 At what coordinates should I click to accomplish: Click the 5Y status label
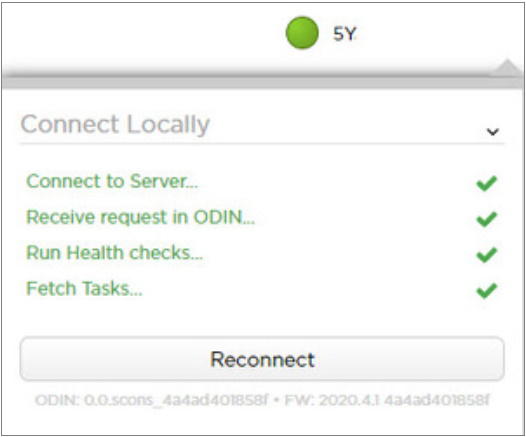345,34
